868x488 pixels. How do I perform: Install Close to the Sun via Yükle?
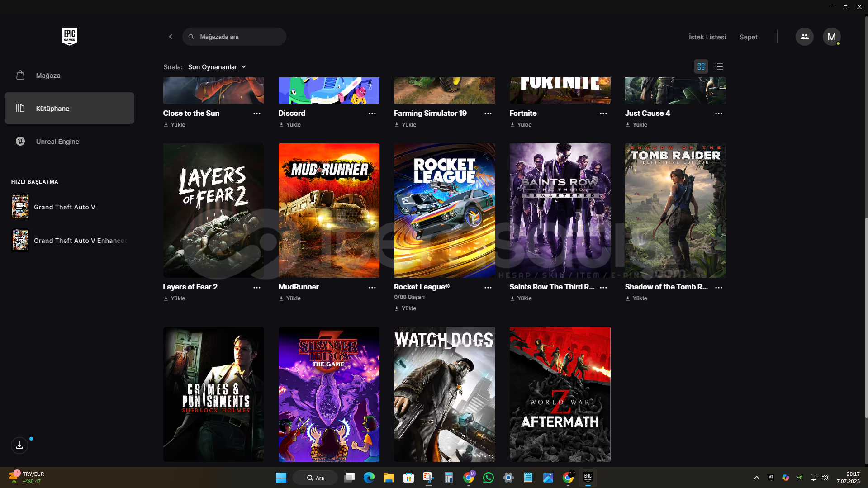[x=175, y=125]
